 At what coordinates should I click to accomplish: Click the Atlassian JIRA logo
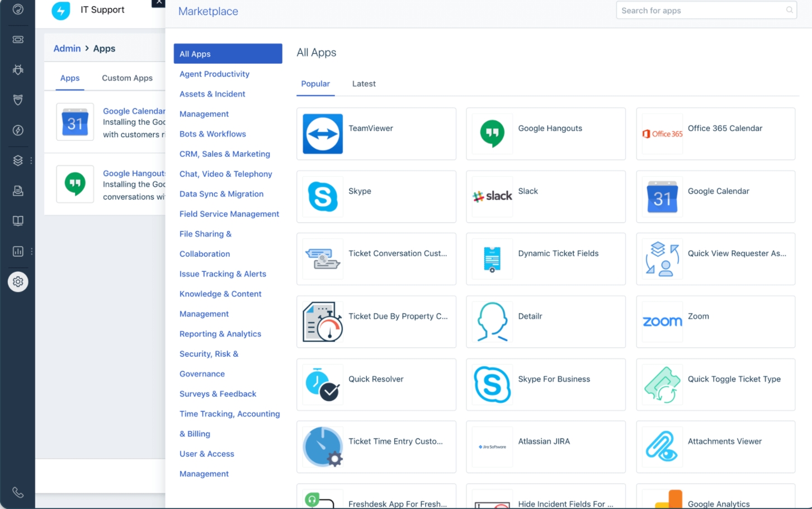point(492,447)
